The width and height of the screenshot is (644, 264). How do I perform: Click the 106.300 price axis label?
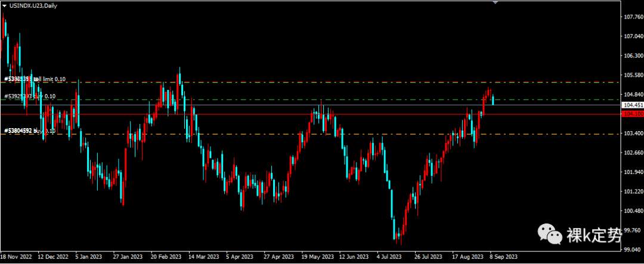click(633, 55)
